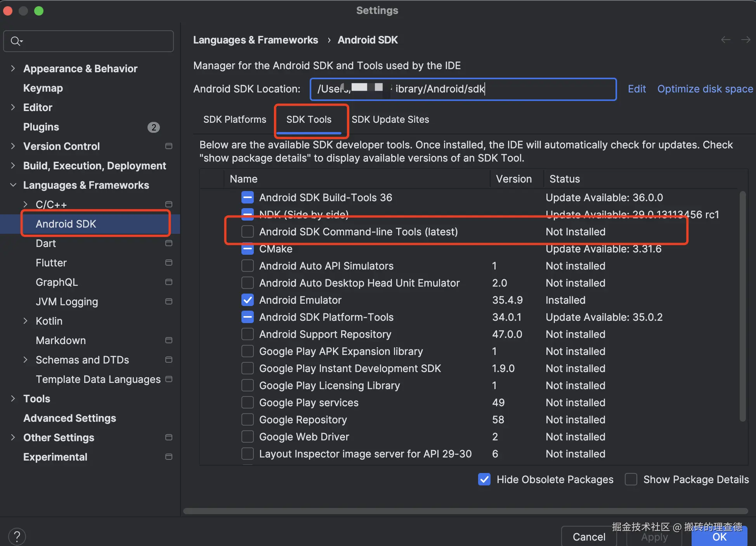
Task: Go forward using the right arrow icon
Action: 746,40
